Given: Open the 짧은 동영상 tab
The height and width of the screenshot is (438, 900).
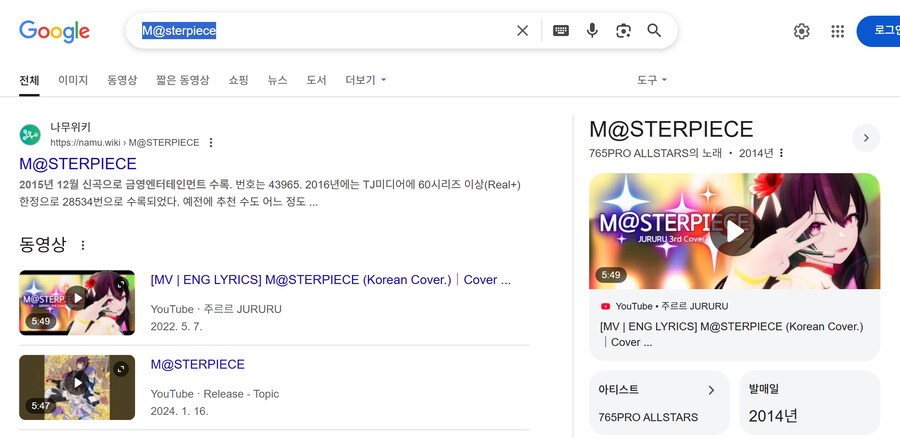Looking at the screenshot, I should (183, 80).
